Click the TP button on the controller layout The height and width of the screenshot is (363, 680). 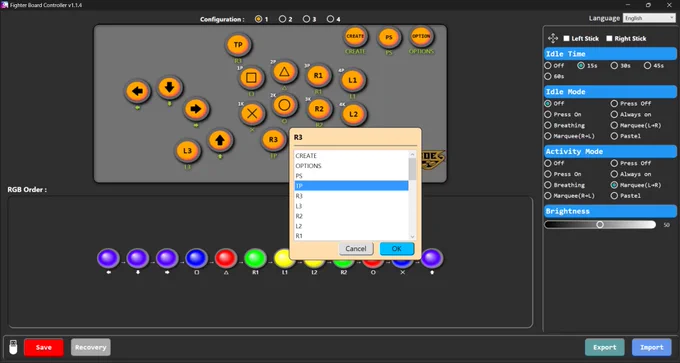pos(238,45)
